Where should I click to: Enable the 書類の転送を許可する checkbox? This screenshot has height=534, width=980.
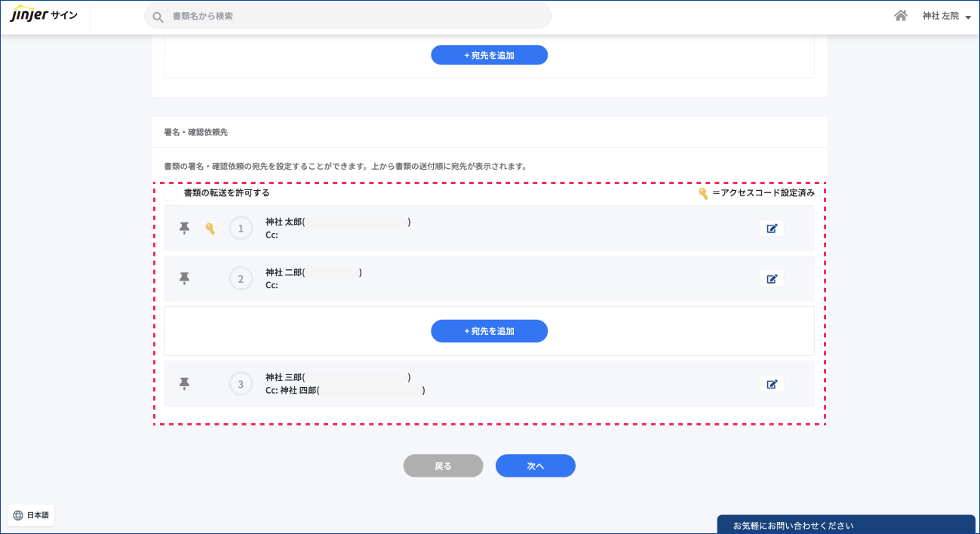click(171, 193)
